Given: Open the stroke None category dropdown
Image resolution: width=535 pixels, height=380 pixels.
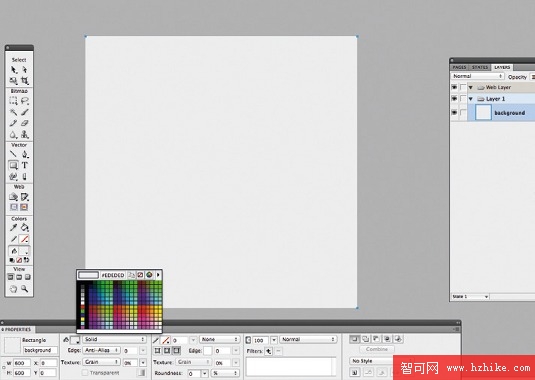Looking at the screenshot, I should pyautogui.click(x=219, y=339).
